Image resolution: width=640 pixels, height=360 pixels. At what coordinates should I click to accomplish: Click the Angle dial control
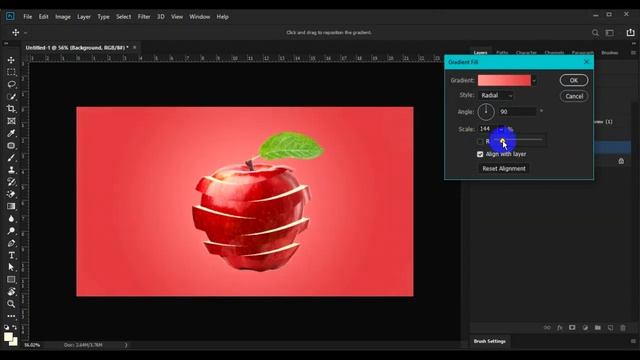(486, 112)
